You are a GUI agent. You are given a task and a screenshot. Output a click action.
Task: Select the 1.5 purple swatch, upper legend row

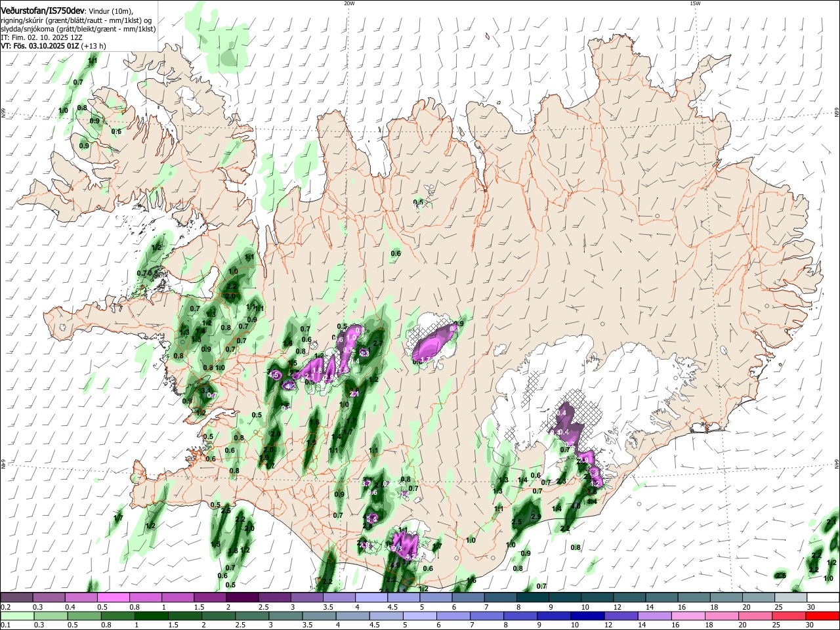click(209, 598)
